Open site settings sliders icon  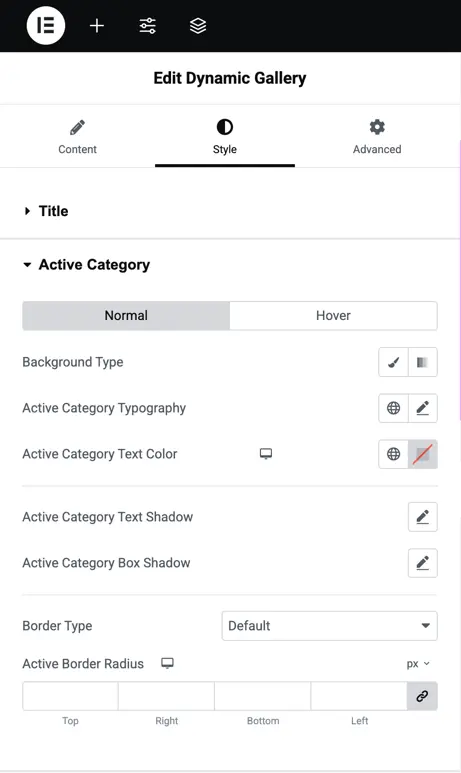(x=147, y=25)
